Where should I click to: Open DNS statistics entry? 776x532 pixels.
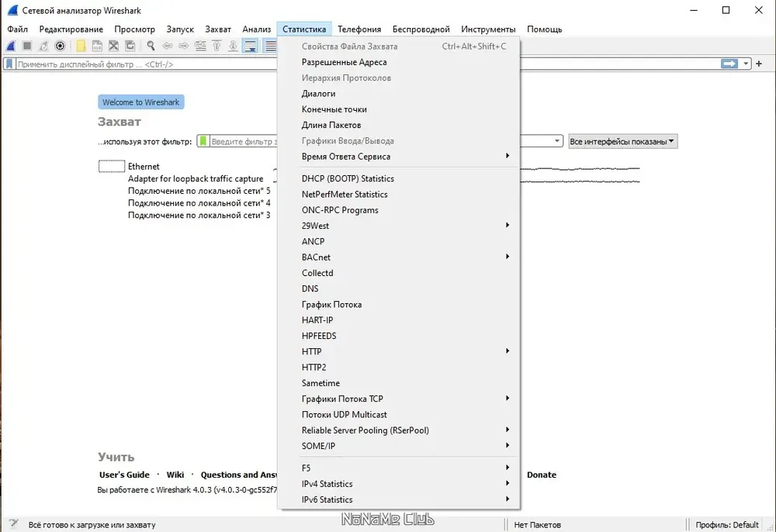point(399,288)
